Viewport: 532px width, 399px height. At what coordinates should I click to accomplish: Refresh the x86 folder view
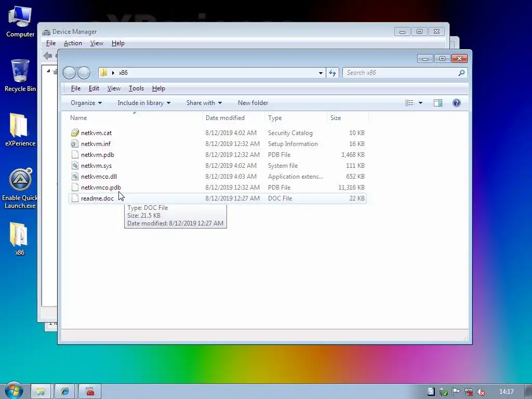click(x=332, y=73)
